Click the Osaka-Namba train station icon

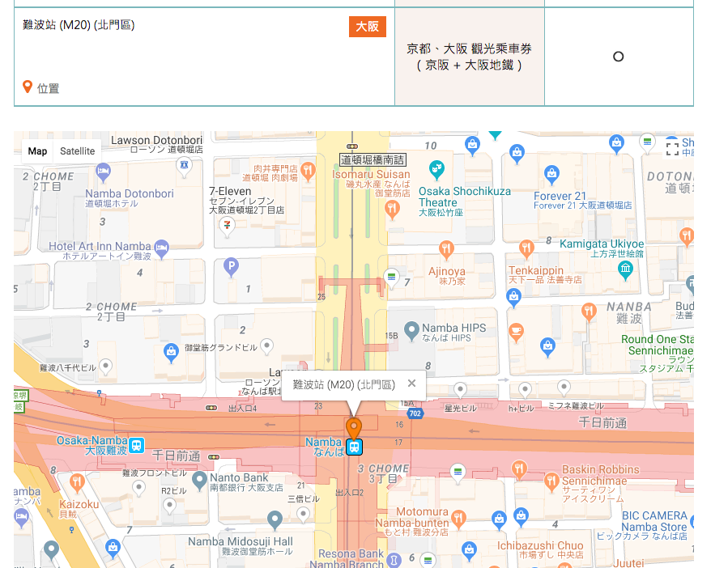coord(137,446)
